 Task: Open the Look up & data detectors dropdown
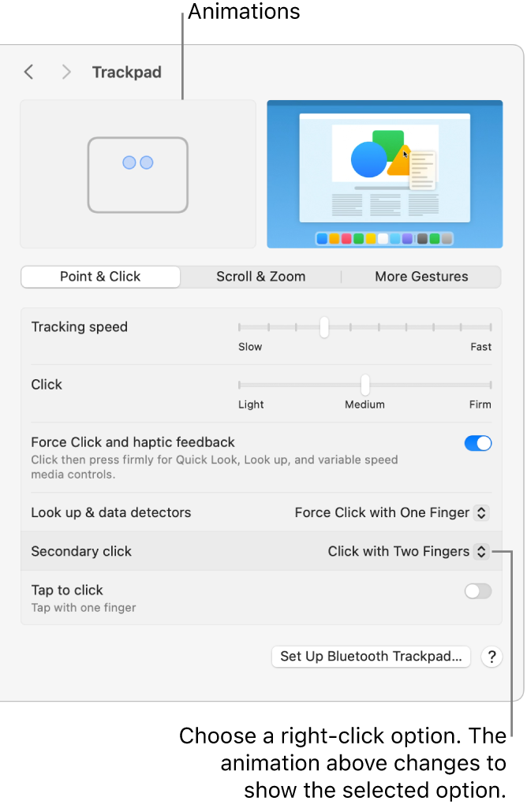392,512
